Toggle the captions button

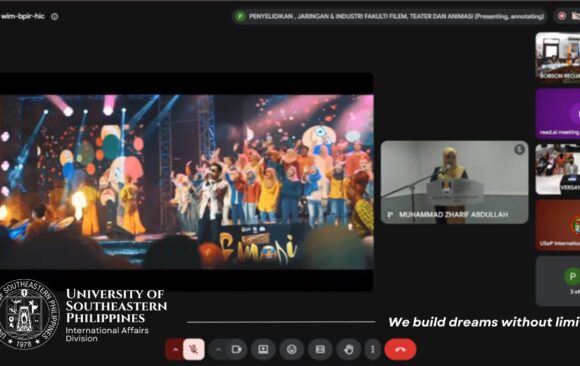pyautogui.click(x=320, y=349)
